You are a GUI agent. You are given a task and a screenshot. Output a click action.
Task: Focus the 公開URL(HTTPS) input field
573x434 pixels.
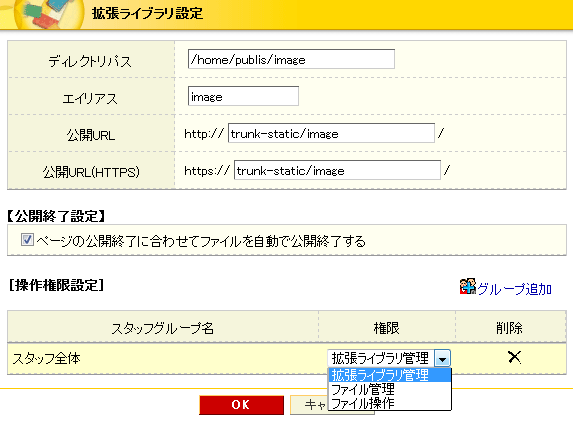pos(337,170)
